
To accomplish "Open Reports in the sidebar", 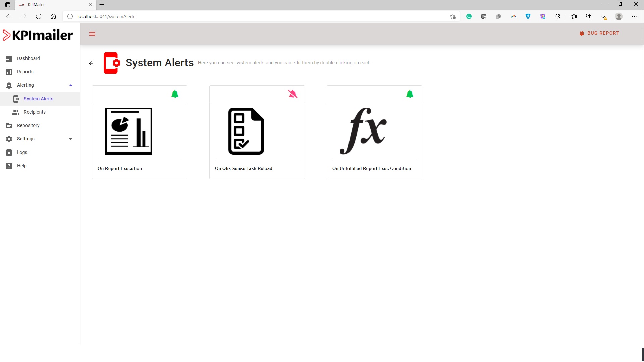I will click(25, 72).
